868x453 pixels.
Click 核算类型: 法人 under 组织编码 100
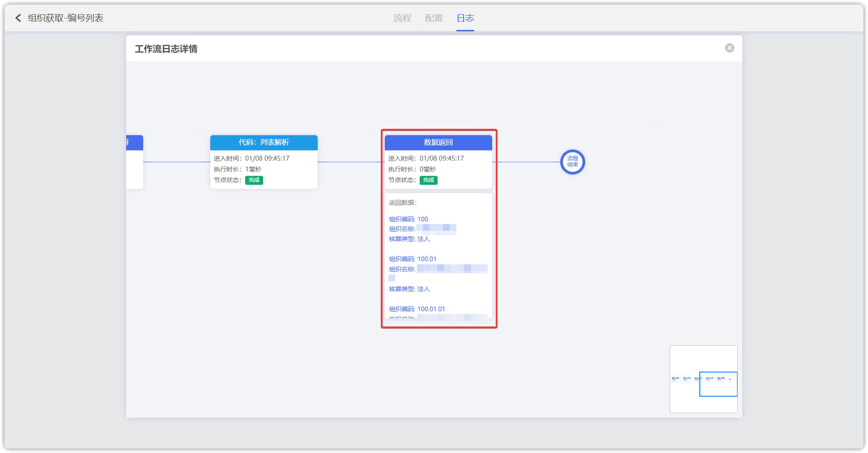pos(409,239)
